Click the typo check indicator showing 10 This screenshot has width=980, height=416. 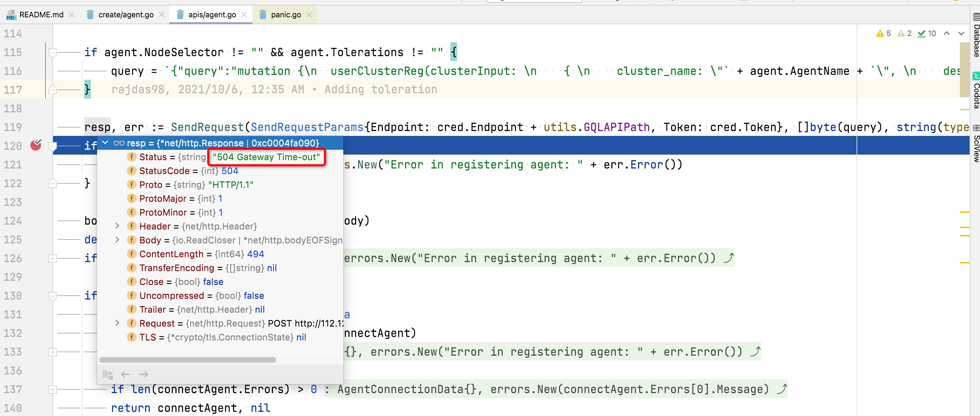(x=926, y=34)
